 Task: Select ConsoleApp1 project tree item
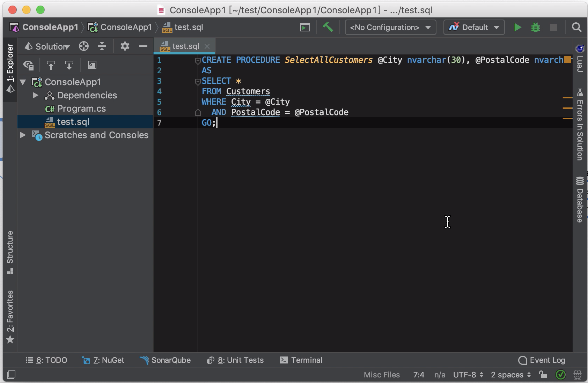66,82
